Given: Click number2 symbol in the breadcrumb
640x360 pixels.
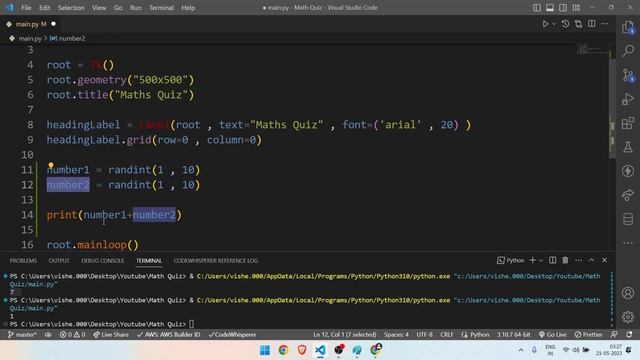Looking at the screenshot, I should tap(72, 38).
